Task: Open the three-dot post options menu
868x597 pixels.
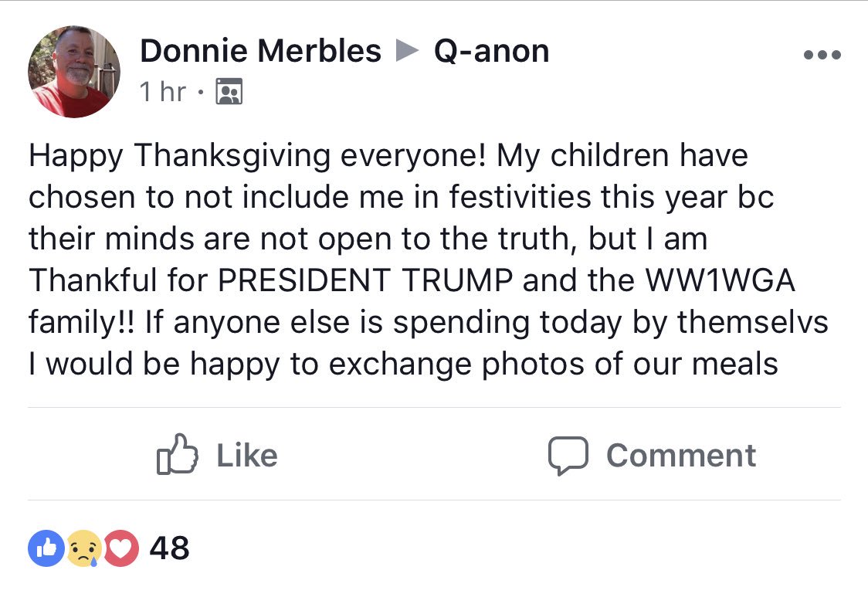Action: pos(822,54)
